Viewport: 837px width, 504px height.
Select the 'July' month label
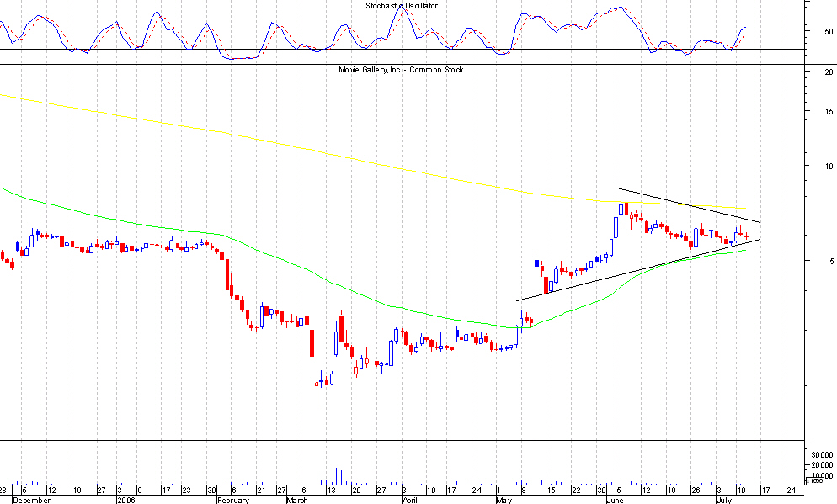pyautogui.click(x=724, y=501)
